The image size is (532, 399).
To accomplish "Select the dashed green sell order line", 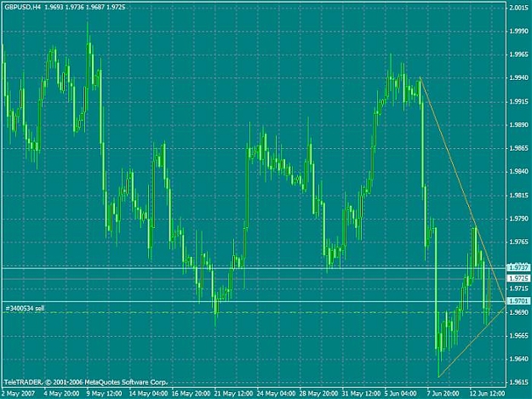I will pos(254,312).
